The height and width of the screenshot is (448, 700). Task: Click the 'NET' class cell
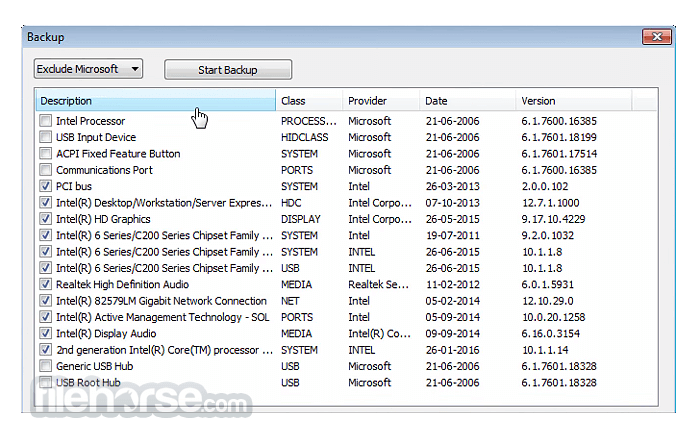coord(290,301)
